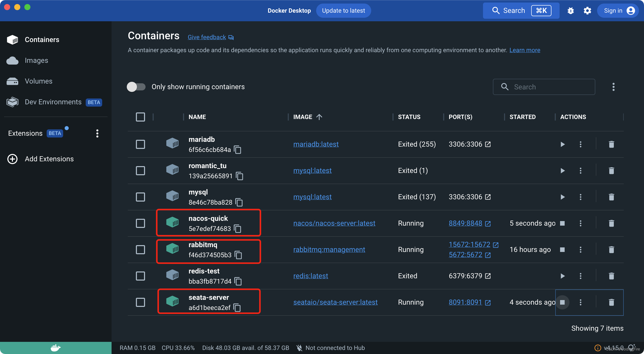
Task: Open redis-test port 6379:6379 external link
Action: coord(488,276)
